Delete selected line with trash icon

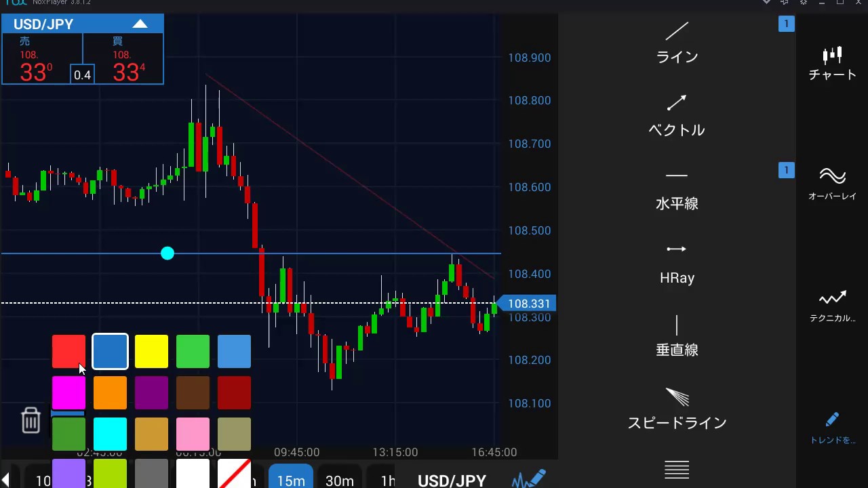pos(31,420)
